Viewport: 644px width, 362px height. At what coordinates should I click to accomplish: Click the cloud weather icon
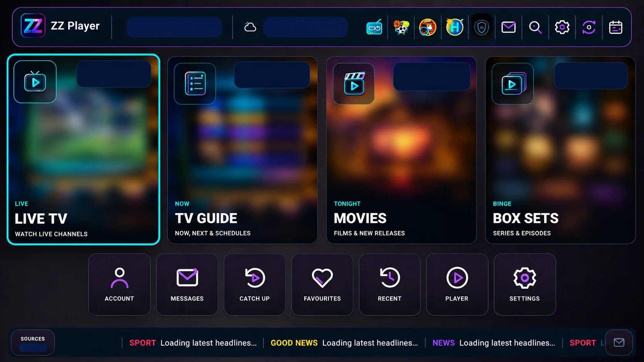point(250,27)
